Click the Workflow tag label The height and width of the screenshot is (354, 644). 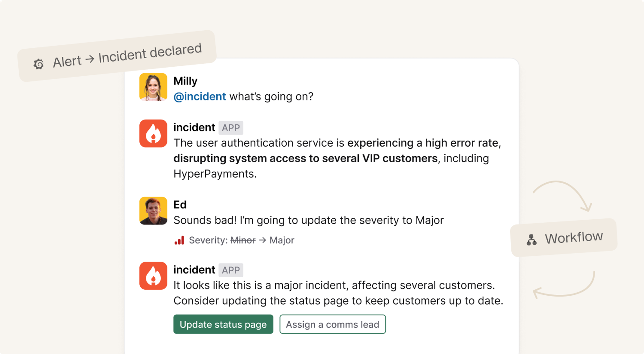point(573,238)
